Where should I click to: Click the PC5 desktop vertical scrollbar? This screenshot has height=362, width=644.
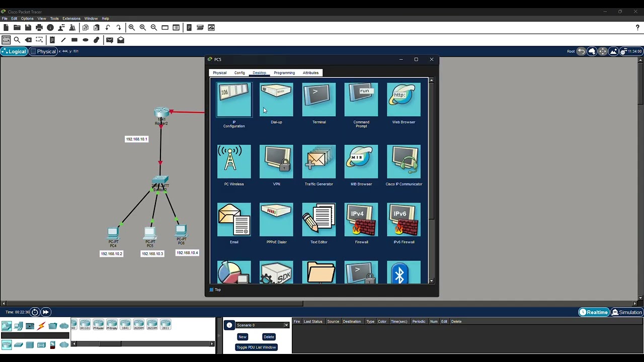(x=431, y=151)
